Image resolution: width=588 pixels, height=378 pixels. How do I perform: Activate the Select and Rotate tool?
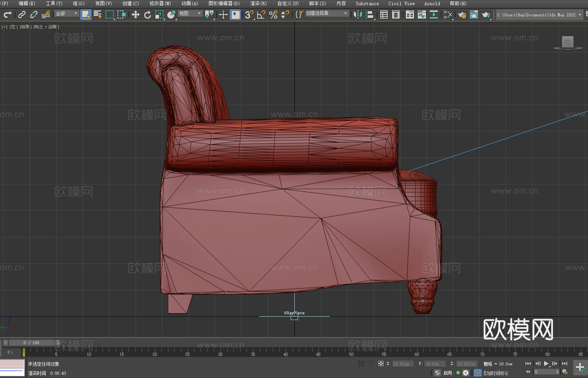(x=148, y=14)
